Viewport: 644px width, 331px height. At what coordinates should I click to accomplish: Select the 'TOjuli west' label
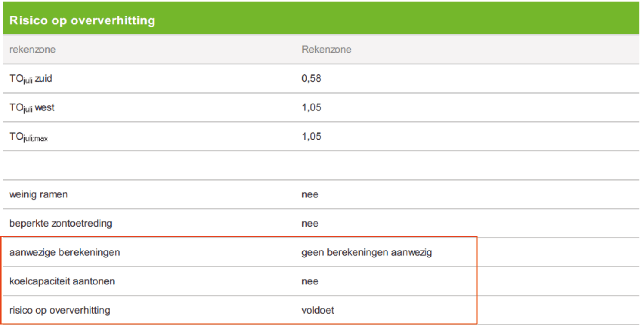click(32, 108)
